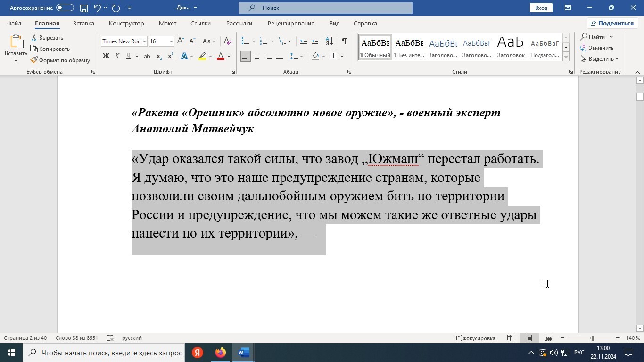Center align the selected text

coord(257,56)
